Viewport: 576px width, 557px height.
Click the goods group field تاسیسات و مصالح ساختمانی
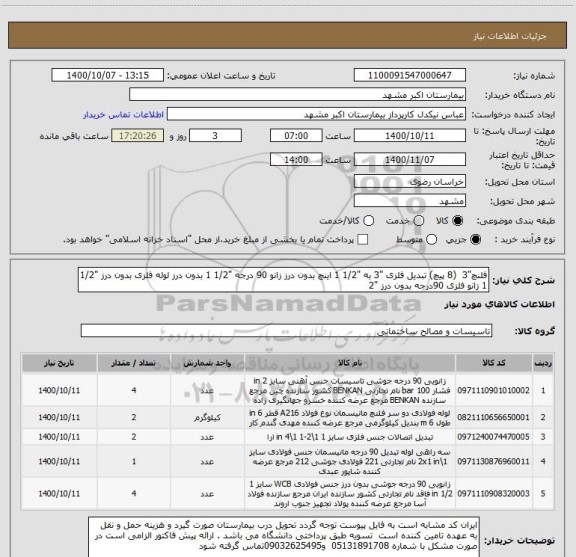pos(286,331)
